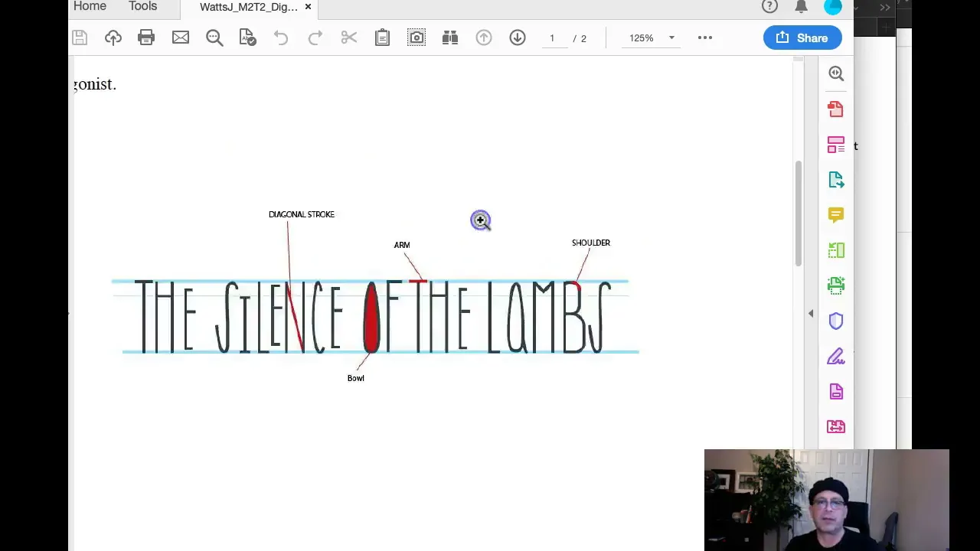This screenshot has width=980, height=551.
Task: Open Find text magnifier in toolbar
Action: tap(214, 37)
